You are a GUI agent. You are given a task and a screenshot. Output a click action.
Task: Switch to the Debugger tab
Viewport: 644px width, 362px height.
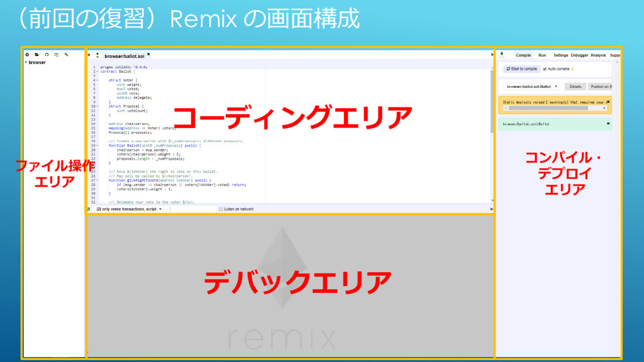pyautogui.click(x=579, y=55)
